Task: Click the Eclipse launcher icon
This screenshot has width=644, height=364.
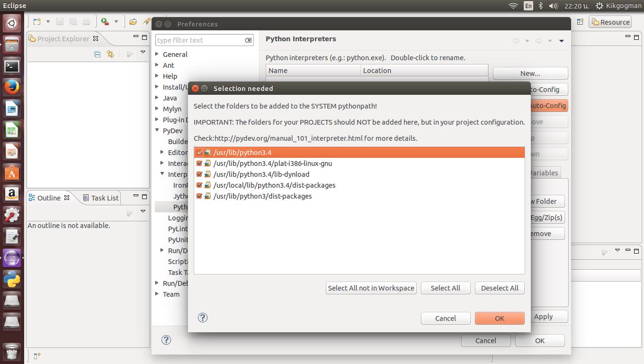Action: [12, 258]
